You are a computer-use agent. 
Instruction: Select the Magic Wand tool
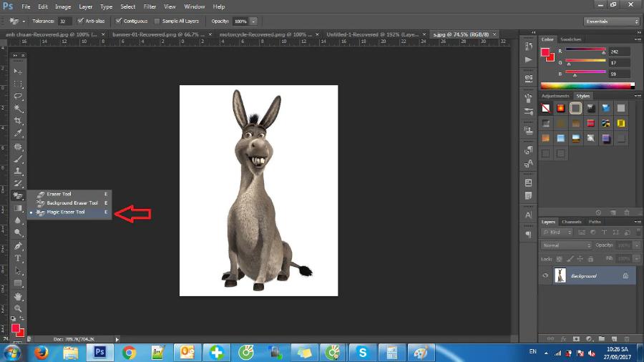point(18,108)
